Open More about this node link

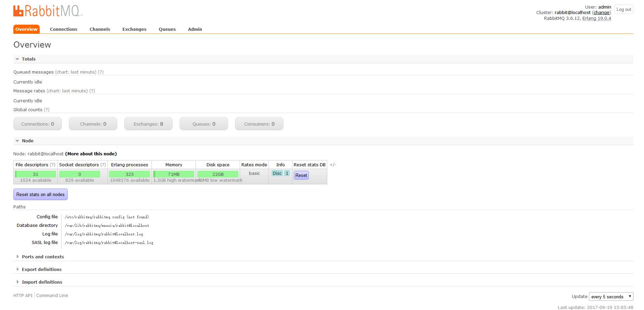(91, 154)
